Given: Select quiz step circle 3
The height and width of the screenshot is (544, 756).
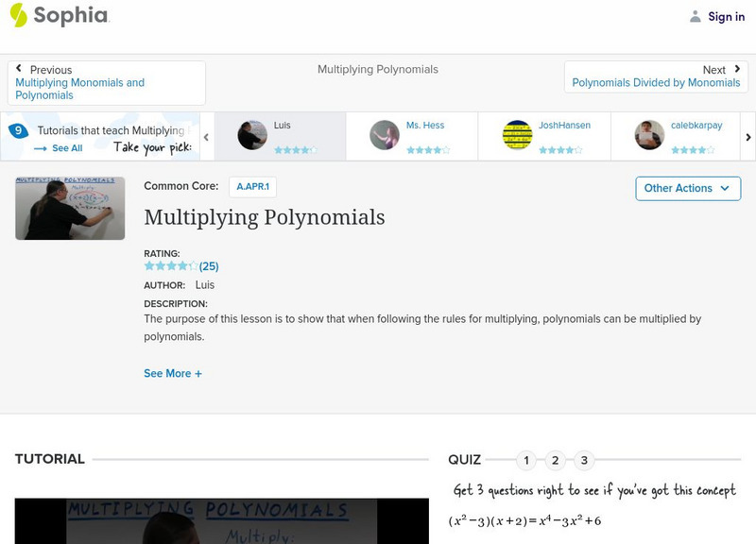Looking at the screenshot, I should 583,461.
